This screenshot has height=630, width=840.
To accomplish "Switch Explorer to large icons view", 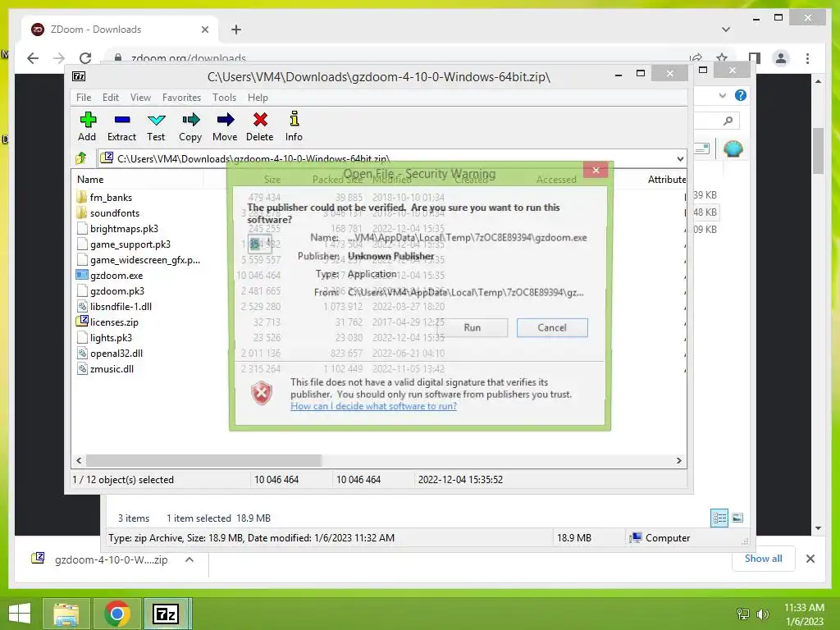I will [x=737, y=518].
